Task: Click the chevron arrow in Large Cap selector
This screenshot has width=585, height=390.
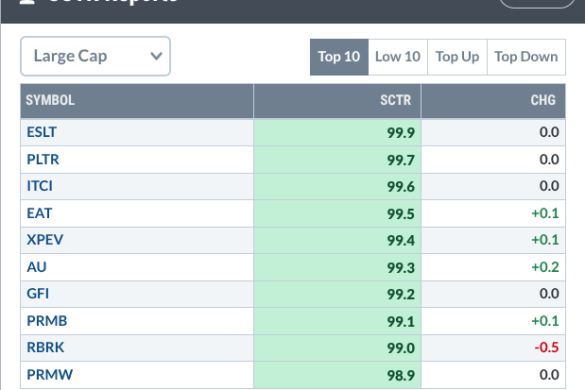Action: (x=156, y=56)
